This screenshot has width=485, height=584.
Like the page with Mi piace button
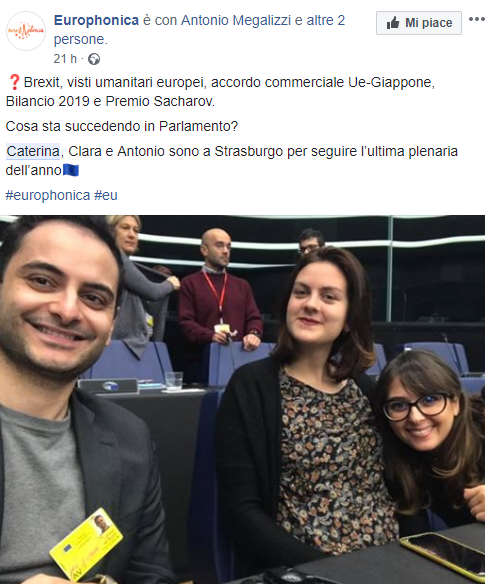point(419,23)
